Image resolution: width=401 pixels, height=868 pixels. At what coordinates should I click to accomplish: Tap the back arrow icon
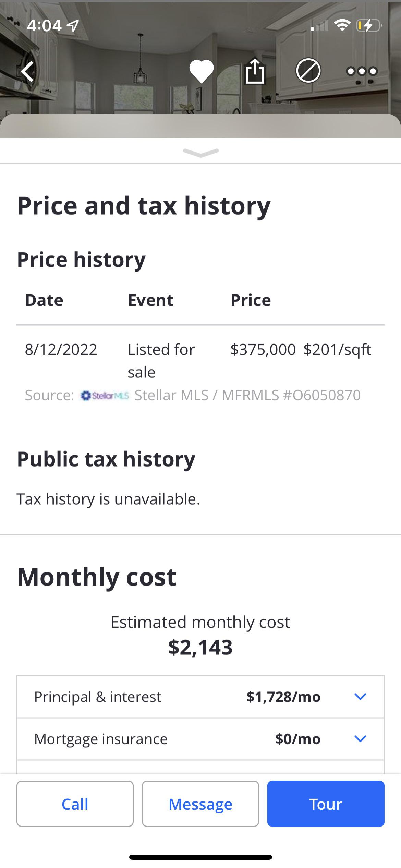click(x=27, y=72)
